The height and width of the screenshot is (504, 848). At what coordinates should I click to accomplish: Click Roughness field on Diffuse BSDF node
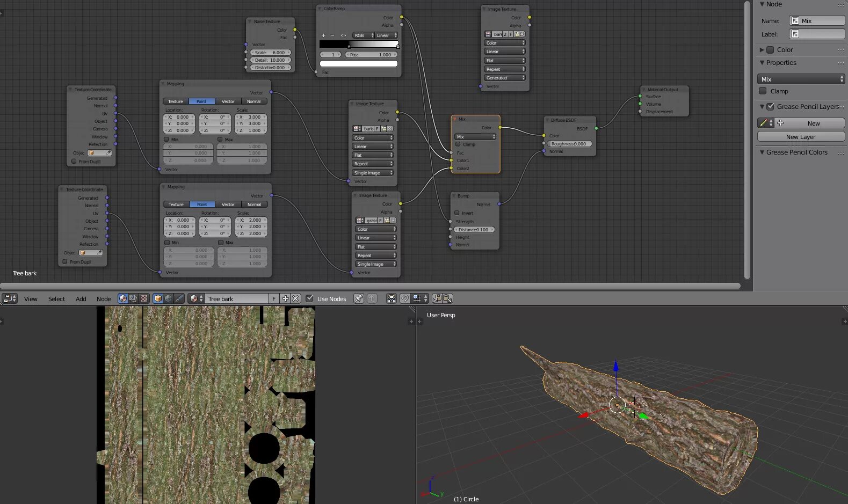pos(570,144)
